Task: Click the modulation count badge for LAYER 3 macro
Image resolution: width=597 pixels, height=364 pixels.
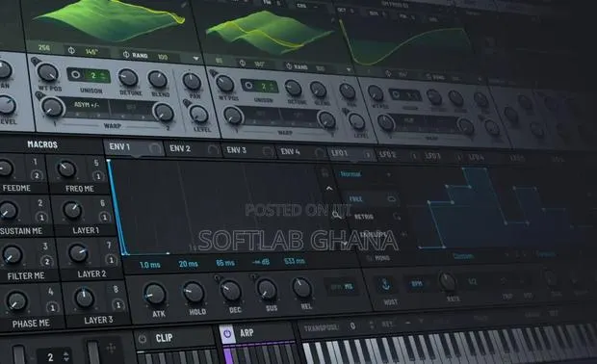Action: pos(118,305)
